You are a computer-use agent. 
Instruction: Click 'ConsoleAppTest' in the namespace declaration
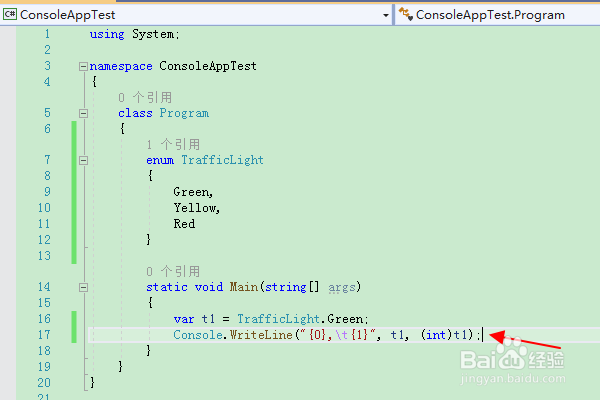pos(208,66)
